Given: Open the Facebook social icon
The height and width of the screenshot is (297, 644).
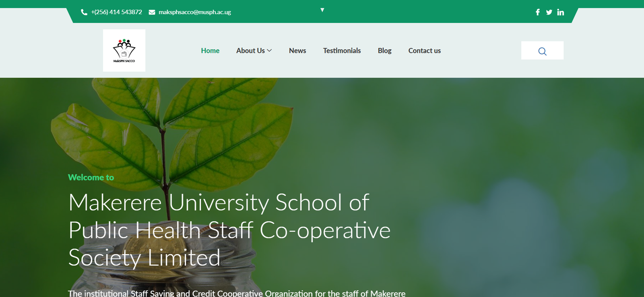Looking at the screenshot, I should (x=538, y=12).
